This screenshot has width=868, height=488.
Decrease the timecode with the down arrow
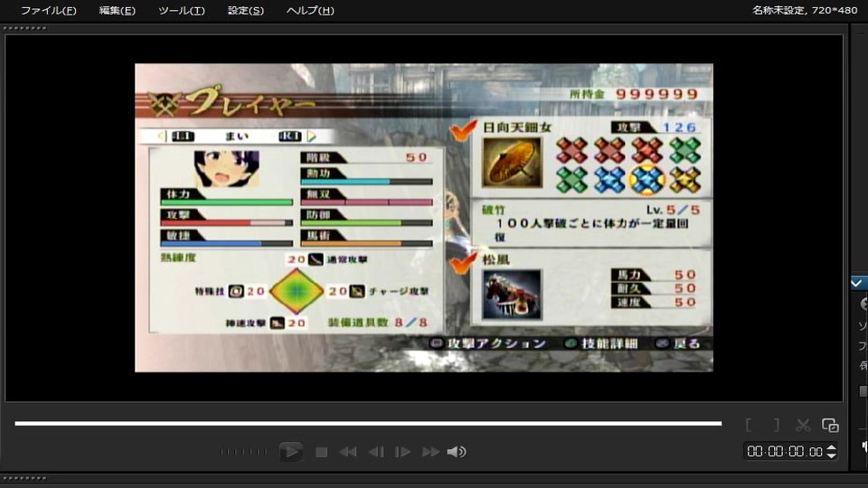coord(831,455)
